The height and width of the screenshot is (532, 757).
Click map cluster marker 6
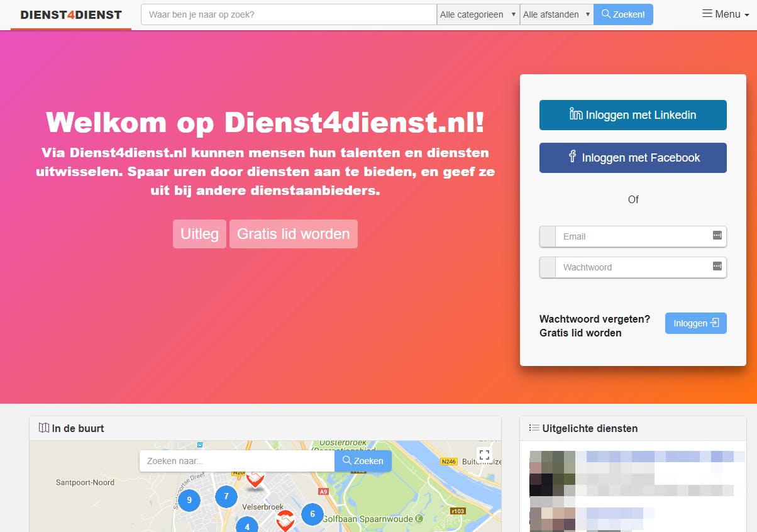[x=312, y=514]
